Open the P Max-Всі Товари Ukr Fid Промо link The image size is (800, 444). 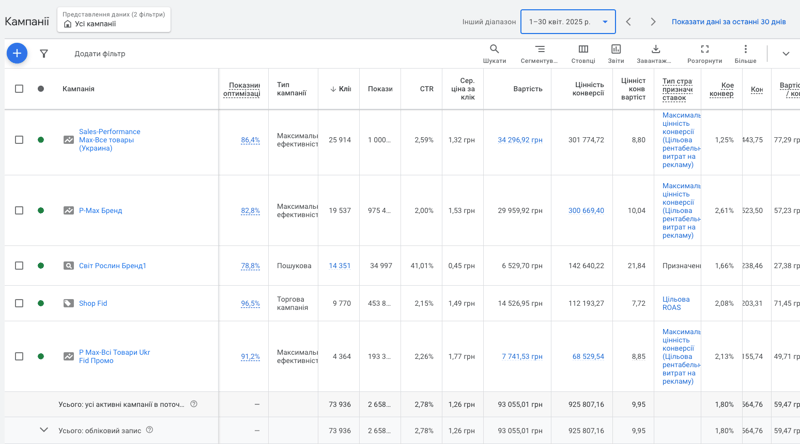[x=114, y=356]
